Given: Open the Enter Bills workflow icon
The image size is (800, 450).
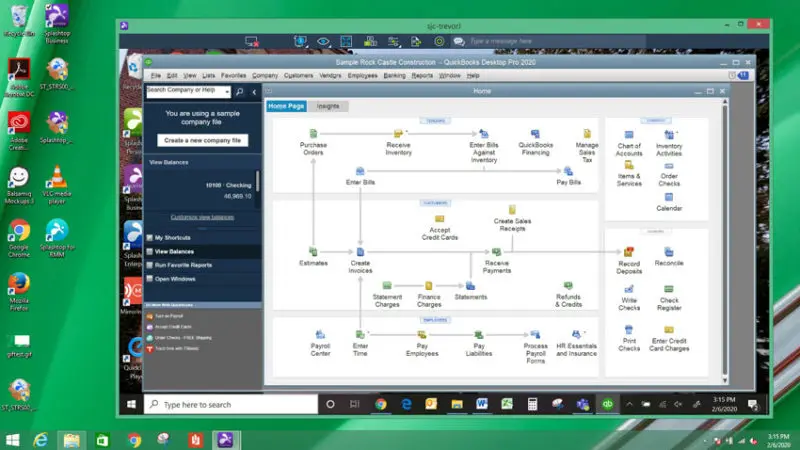Looking at the screenshot, I should tap(360, 171).
